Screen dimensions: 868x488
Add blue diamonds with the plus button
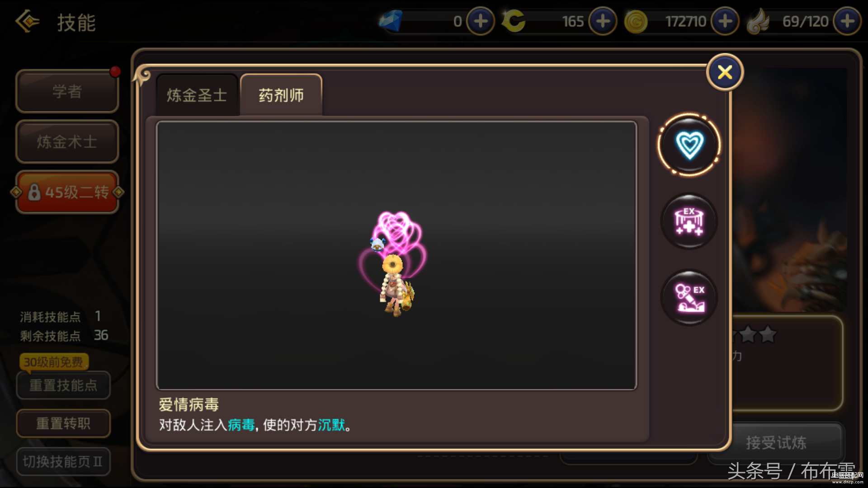pos(480,21)
